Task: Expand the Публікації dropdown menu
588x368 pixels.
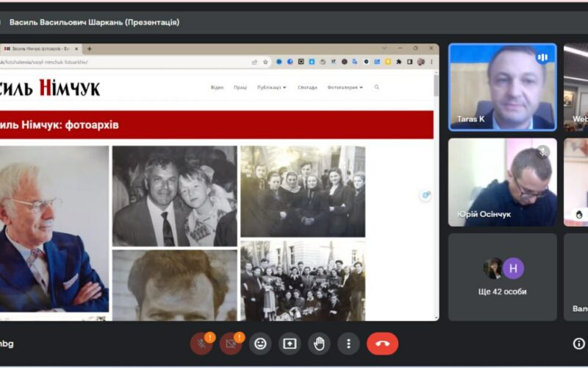Action: pyautogui.click(x=271, y=88)
